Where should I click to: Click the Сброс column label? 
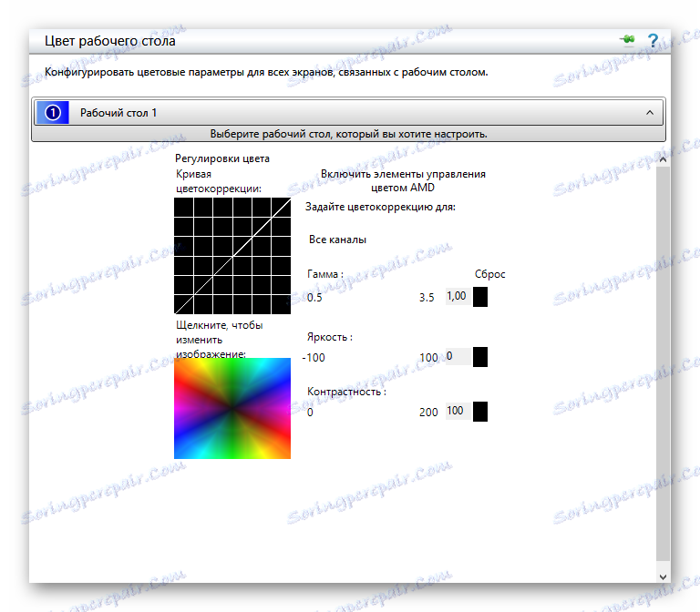pos(489,274)
